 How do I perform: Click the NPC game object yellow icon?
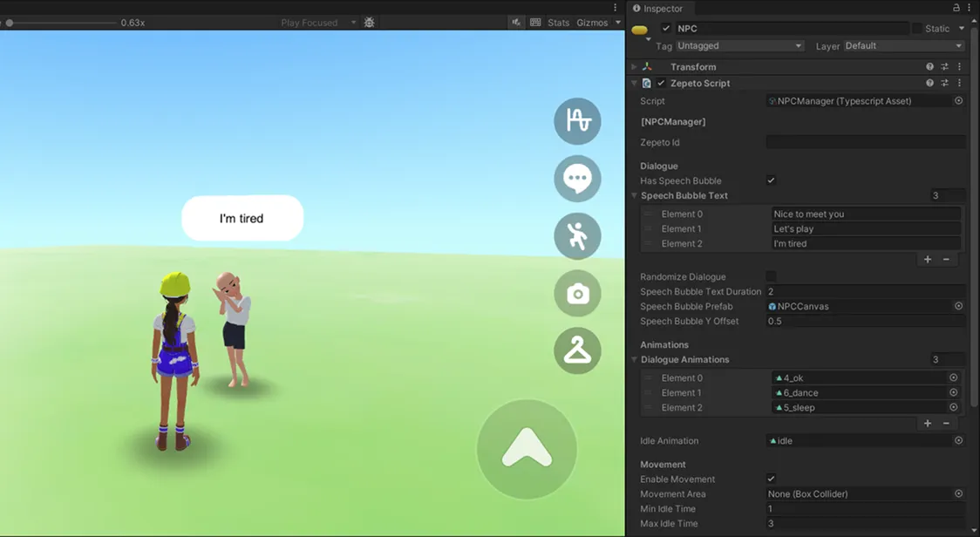tap(639, 30)
